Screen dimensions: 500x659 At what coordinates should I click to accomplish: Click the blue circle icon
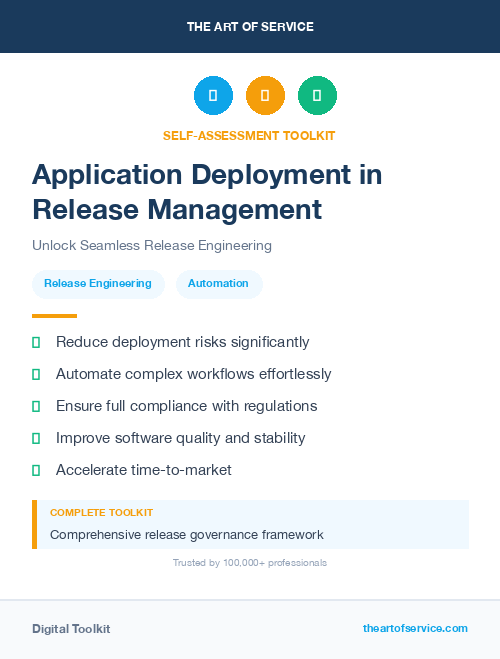click(x=213, y=95)
